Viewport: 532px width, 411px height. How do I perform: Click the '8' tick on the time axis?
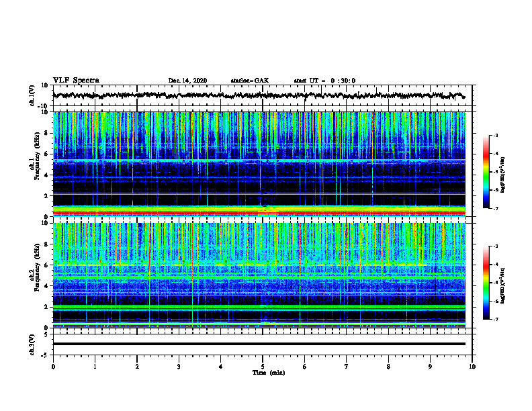pos(388,367)
